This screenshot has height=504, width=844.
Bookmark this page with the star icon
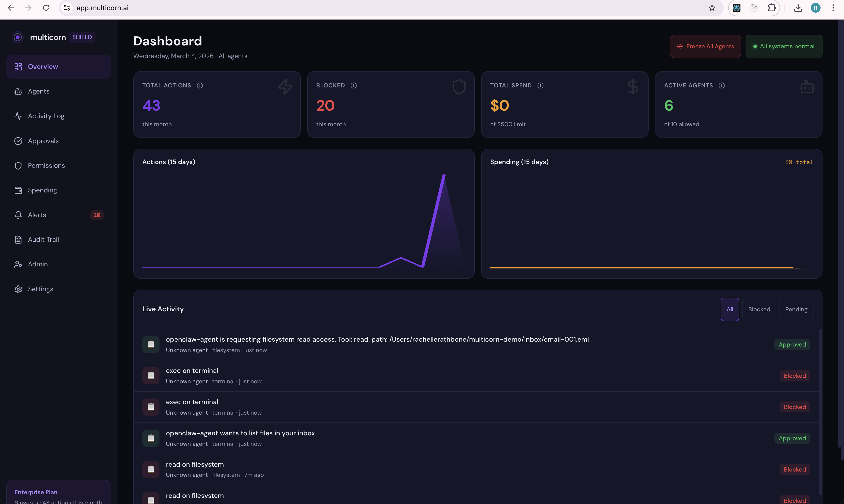click(x=712, y=8)
